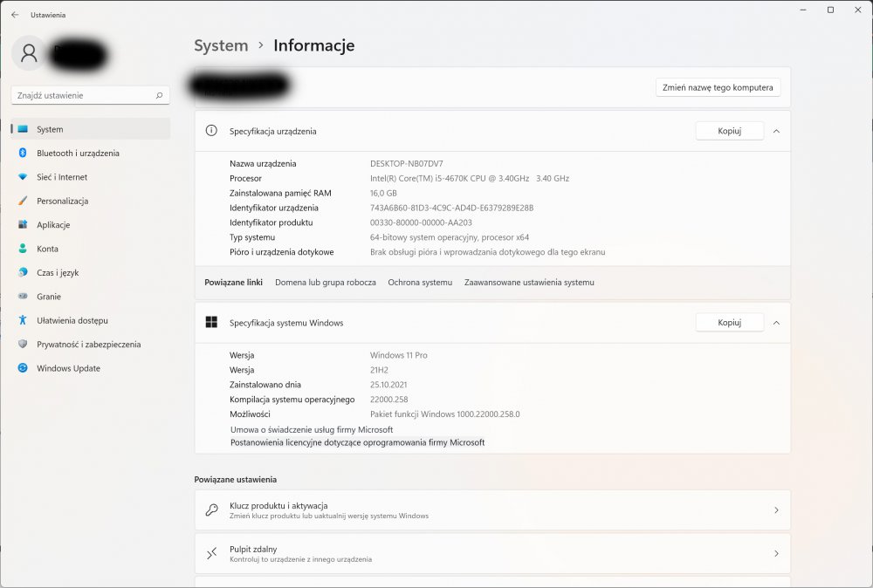Viewport: 873px width, 588px height.
Task: Select the Granie controller icon
Action: tap(23, 297)
